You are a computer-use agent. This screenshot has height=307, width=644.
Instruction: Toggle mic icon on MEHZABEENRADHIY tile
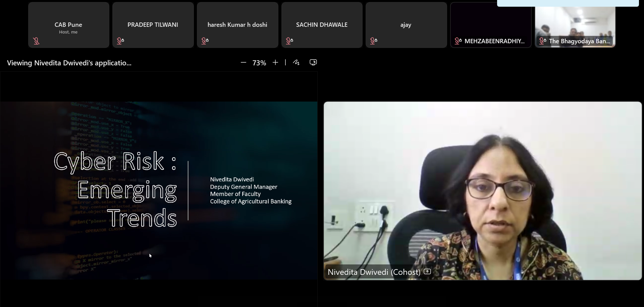coord(458,41)
